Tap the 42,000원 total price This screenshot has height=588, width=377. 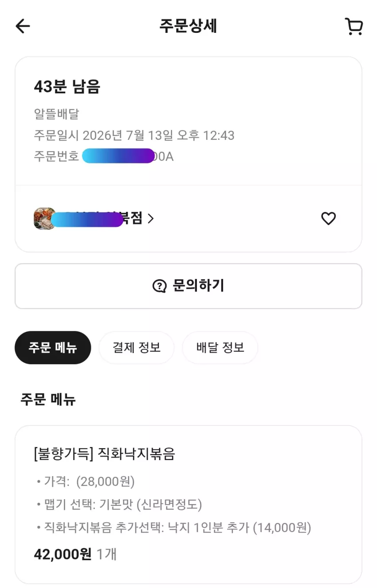[63, 554]
